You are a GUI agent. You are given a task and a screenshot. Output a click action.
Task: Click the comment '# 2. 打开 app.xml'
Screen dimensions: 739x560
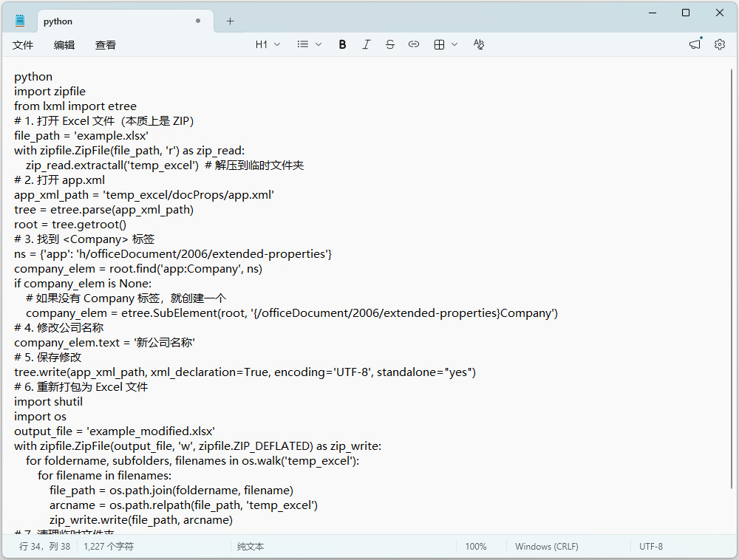(59, 180)
